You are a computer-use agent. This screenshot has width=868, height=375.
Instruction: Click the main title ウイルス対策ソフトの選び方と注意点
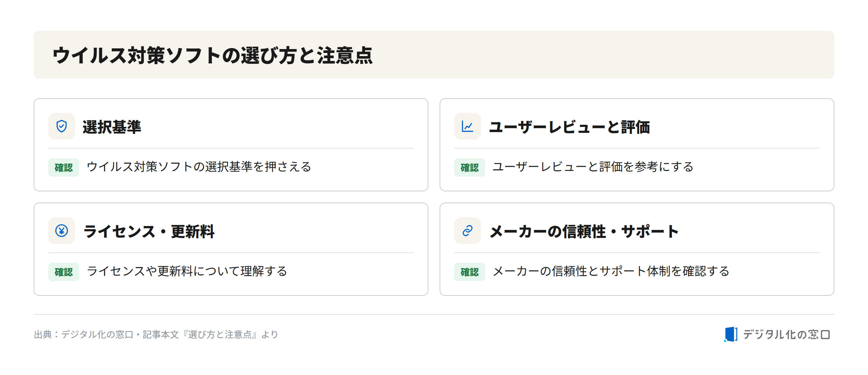[x=213, y=55]
